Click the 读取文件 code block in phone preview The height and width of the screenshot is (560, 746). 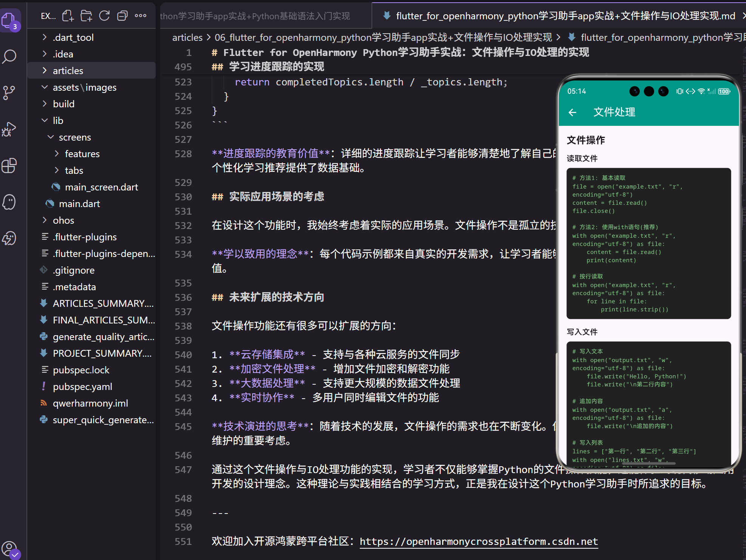click(648, 243)
